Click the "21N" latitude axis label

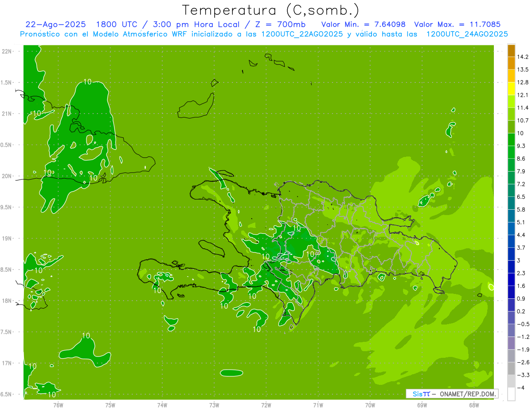7,114
